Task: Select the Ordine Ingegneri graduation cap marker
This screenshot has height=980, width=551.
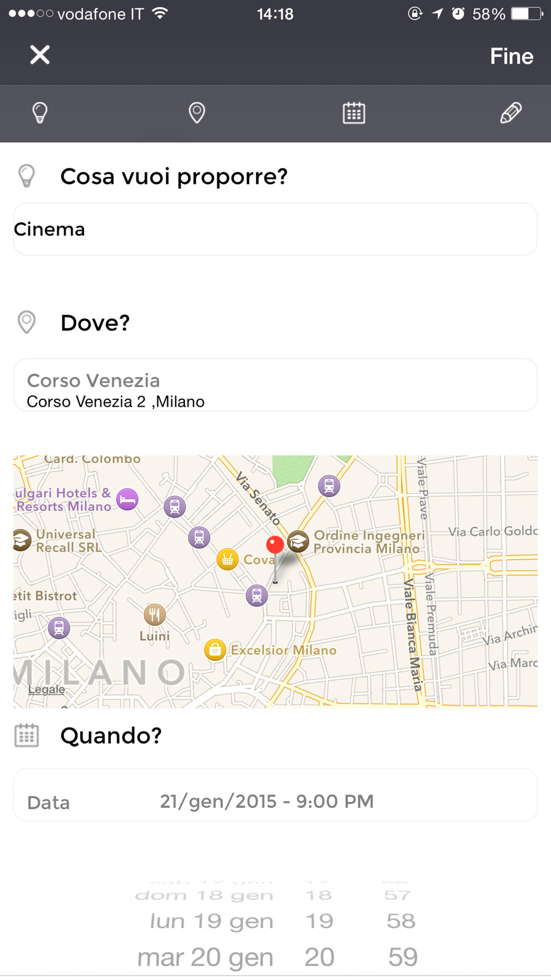Action: pyautogui.click(x=298, y=541)
